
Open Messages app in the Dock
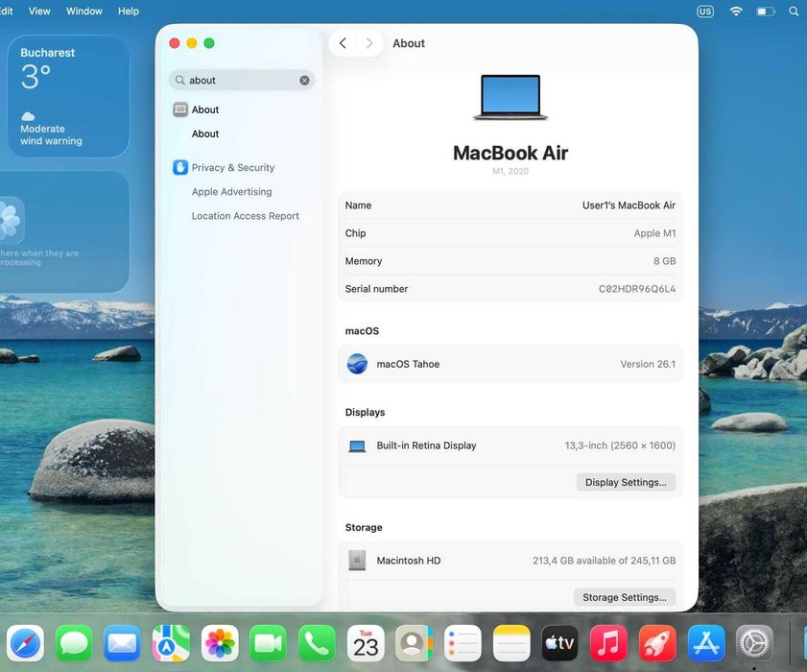click(x=74, y=642)
